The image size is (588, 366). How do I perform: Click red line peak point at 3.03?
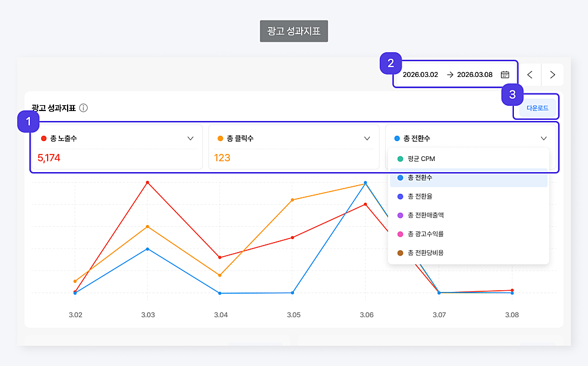coord(148,183)
